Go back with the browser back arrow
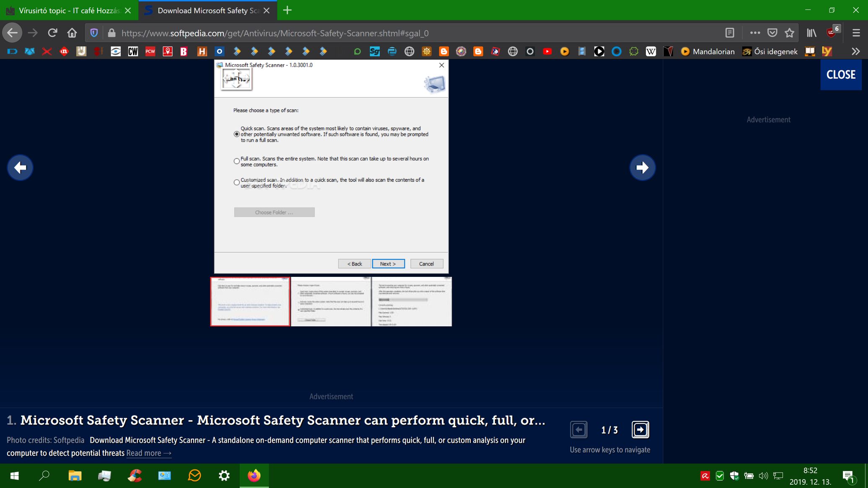Image resolution: width=868 pixels, height=488 pixels. tap(12, 33)
